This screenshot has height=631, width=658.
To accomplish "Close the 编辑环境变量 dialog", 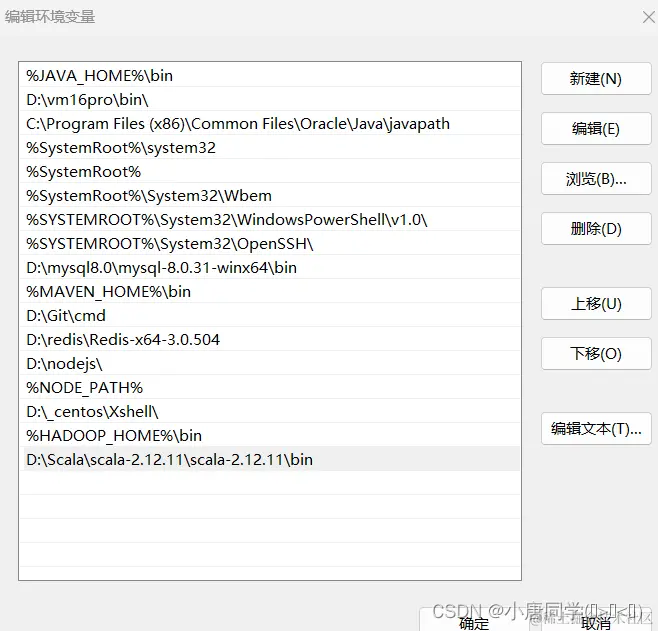I will (x=649, y=17).
